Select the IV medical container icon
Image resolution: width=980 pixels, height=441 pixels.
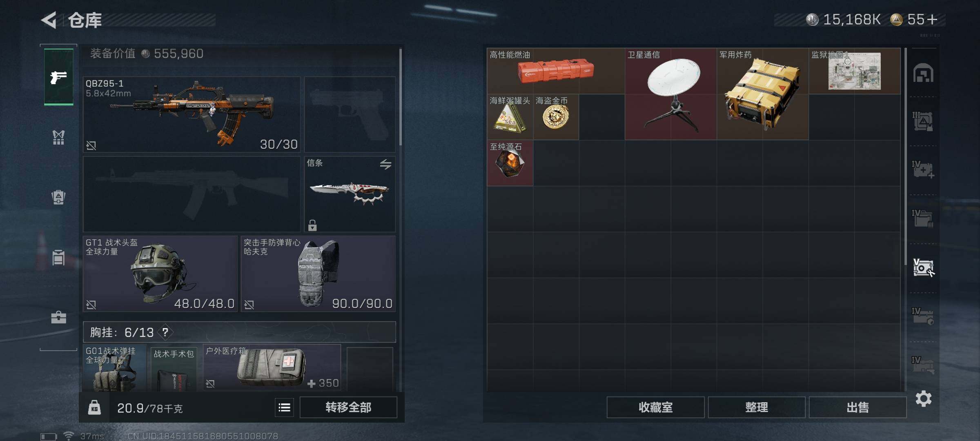tap(923, 169)
